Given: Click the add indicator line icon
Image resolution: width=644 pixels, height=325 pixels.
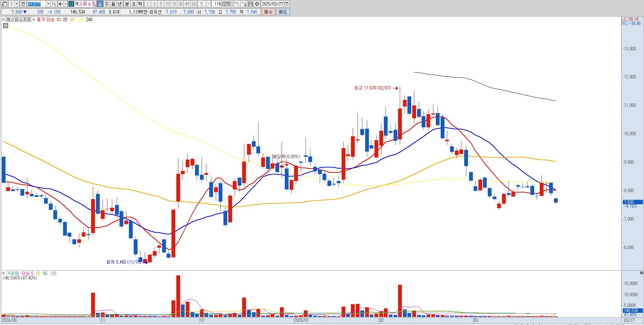Looking at the screenshot, I should [244, 4].
